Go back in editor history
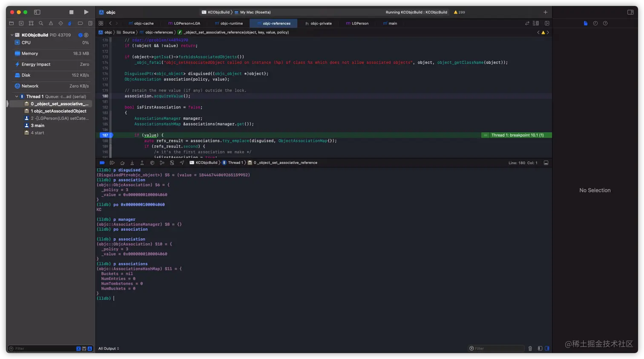The height and width of the screenshot is (359, 644). coord(110,23)
